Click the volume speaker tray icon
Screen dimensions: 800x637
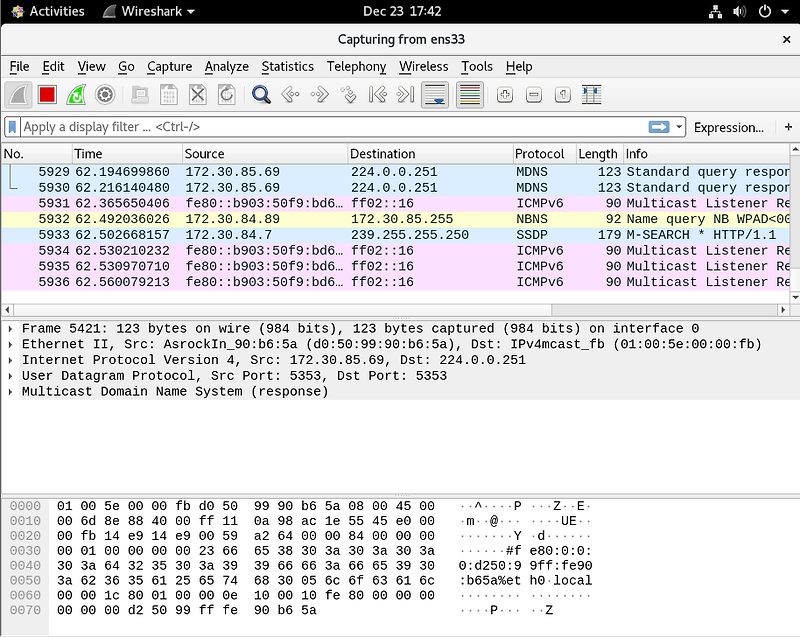pos(739,11)
